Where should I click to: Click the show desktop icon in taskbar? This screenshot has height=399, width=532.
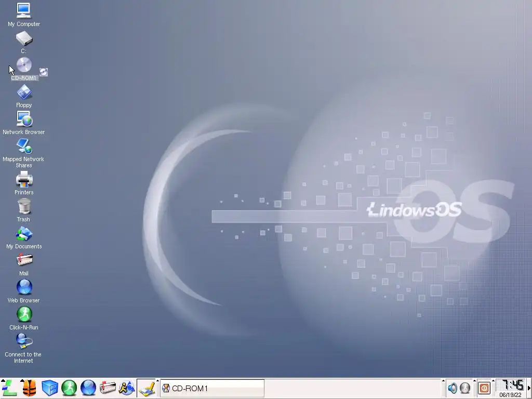pyautogui.click(x=147, y=388)
